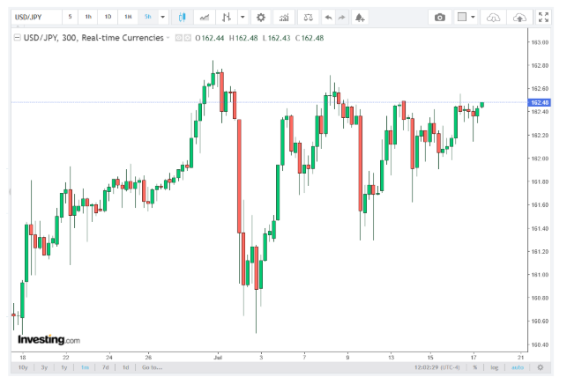The height and width of the screenshot is (392, 567).
Task: Open the time interval dropdown arrow
Action: pyautogui.click(x=163, y=17)
